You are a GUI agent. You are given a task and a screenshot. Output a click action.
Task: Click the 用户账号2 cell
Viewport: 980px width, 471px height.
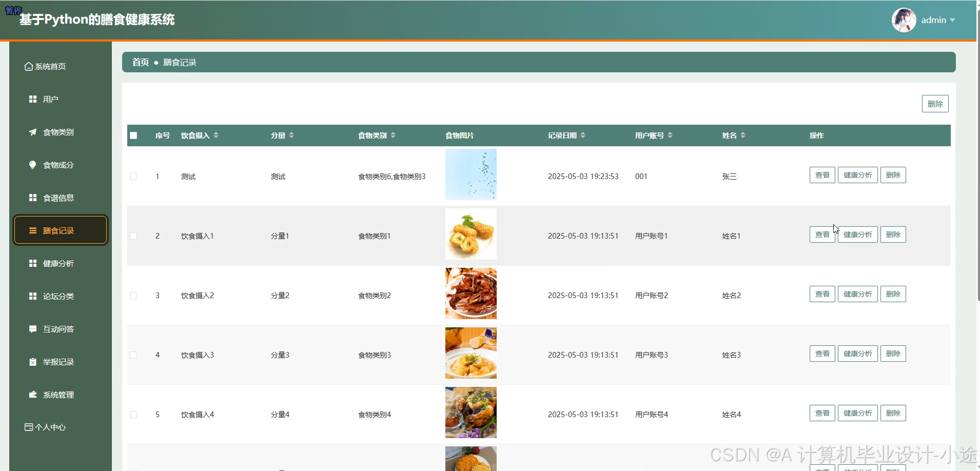click(x=651, y=296)
